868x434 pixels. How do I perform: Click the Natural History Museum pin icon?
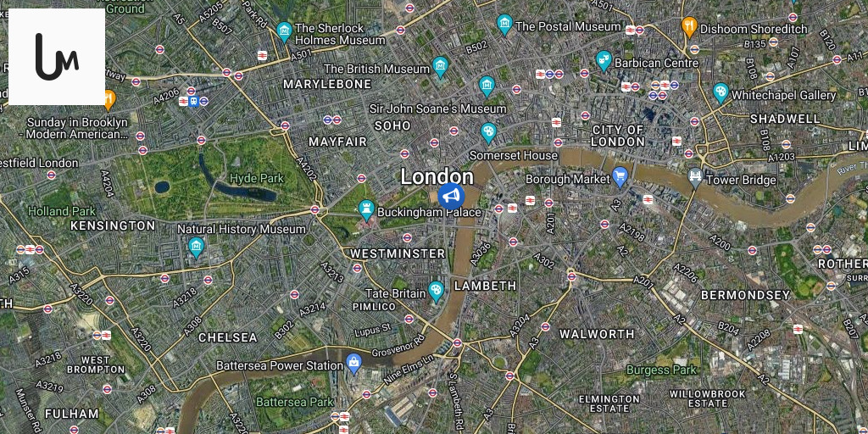coord(196,248)
